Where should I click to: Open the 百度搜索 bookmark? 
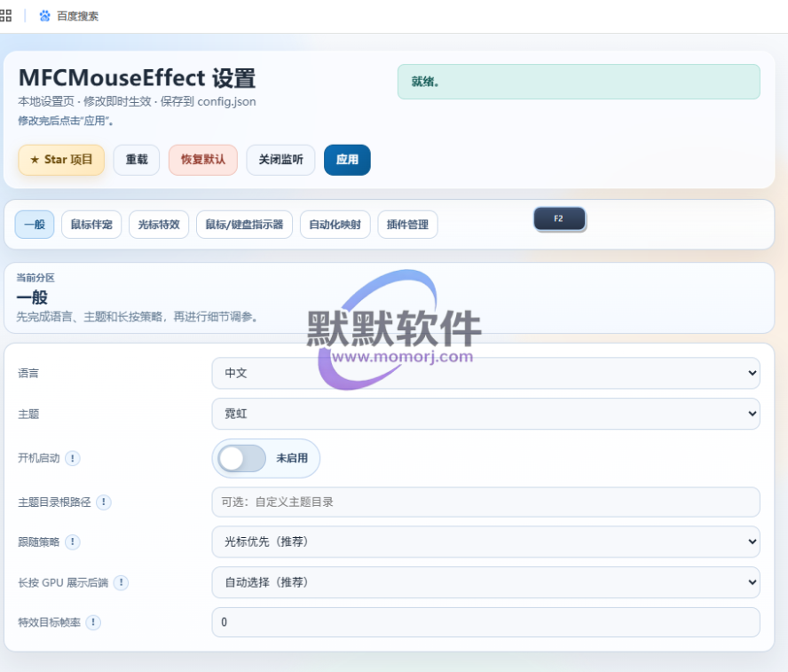tap(69, 16)
